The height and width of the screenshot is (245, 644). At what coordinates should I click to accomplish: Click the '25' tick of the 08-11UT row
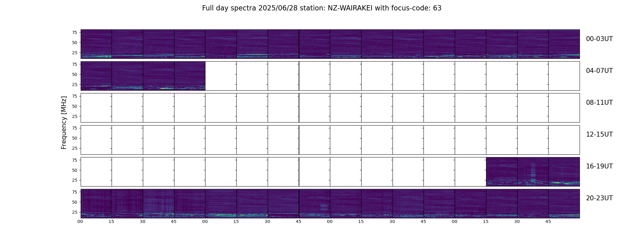[75, 116]
